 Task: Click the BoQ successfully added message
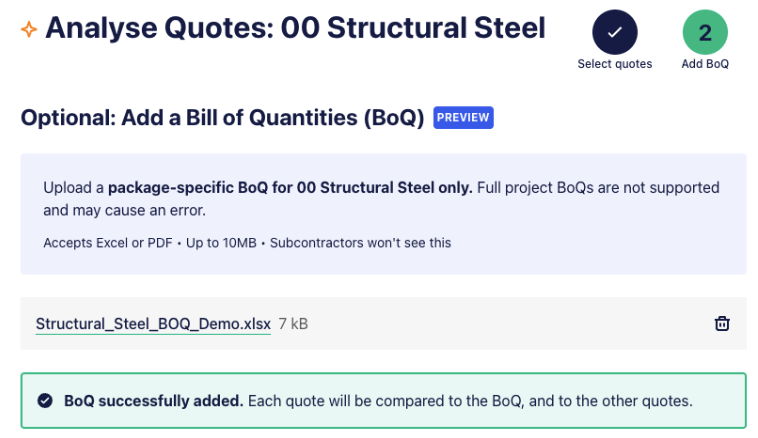[153, 401]
